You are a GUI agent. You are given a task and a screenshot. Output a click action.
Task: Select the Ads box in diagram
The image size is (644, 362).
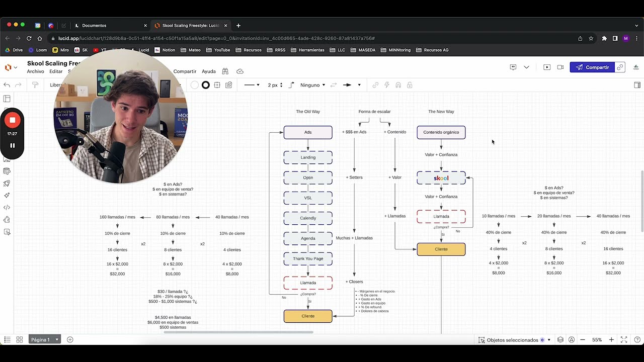(x=308, y=132)
